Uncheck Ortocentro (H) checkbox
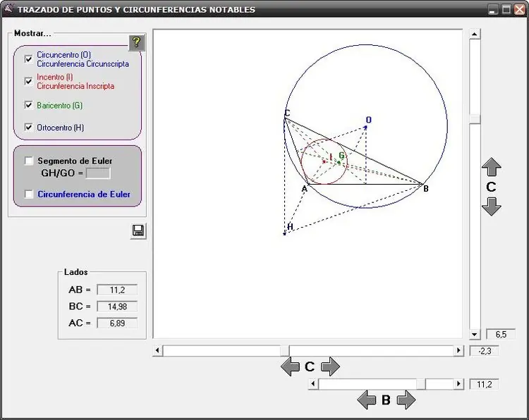529x420 pixels. tap(29, 127)
